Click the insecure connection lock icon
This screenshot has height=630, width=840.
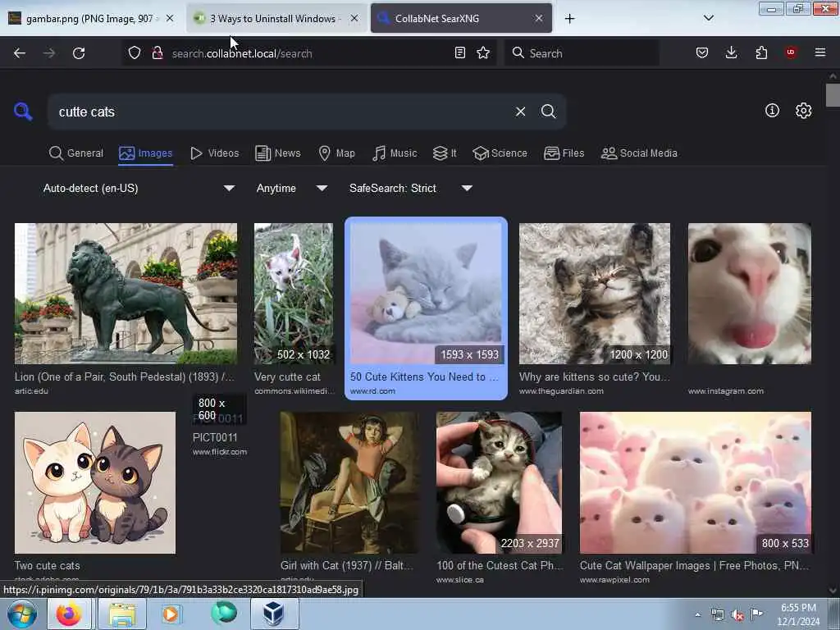pos(157,53)
